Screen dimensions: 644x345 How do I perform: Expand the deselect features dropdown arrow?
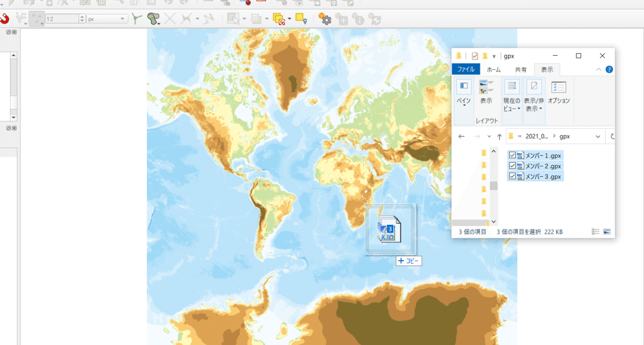click(289, 19)
